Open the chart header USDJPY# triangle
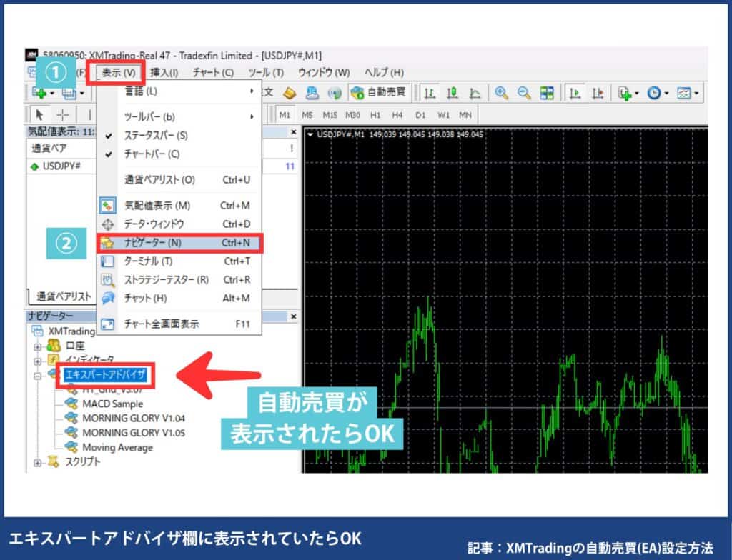The width and height of the screenshot is (732, 560). click(x=310, y=134)
